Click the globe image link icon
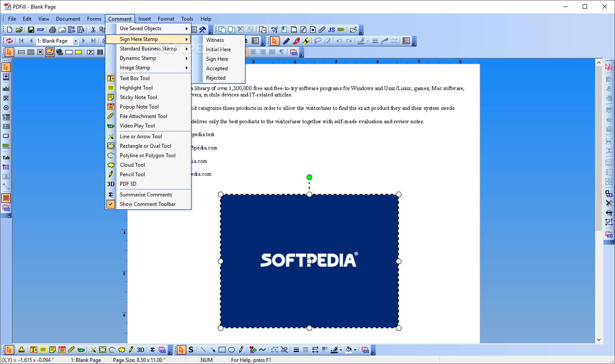Image resolution: width=615 pixels, height=364 pixels. 60,52
